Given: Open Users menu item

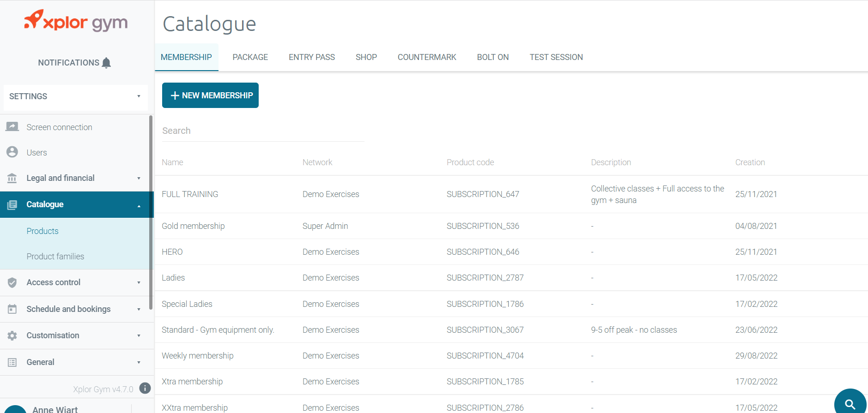Looking at the screenshot, I should 36,153.
